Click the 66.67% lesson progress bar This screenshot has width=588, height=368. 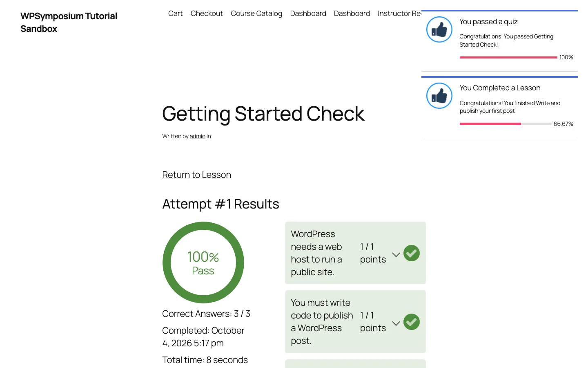tap(506, 124)
